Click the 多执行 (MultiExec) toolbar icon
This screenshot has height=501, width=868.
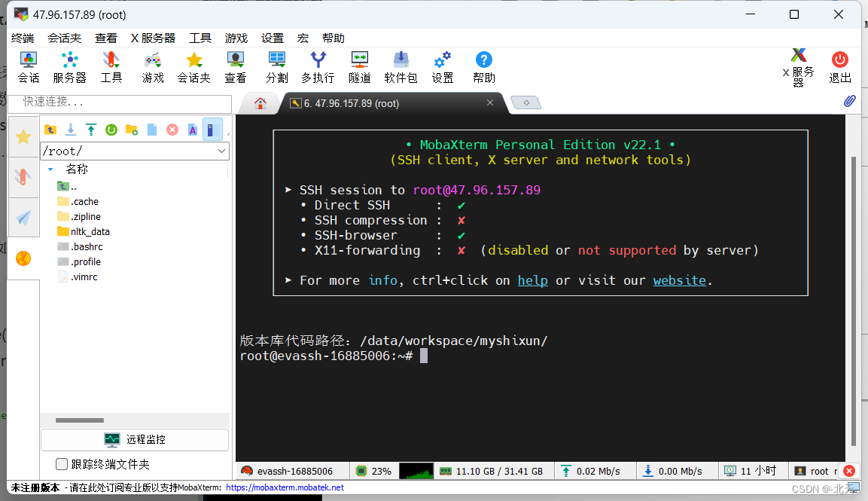click(318, 67)
